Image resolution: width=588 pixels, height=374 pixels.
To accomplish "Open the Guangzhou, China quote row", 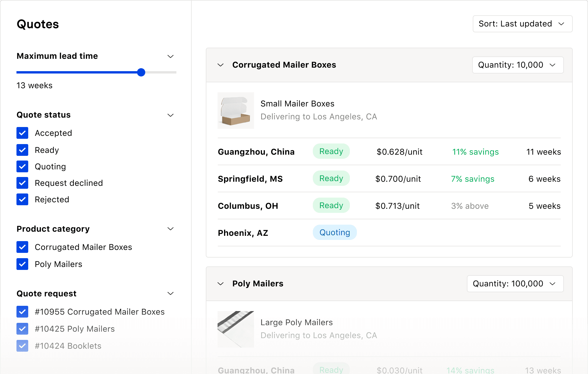I will coord(256,152).
